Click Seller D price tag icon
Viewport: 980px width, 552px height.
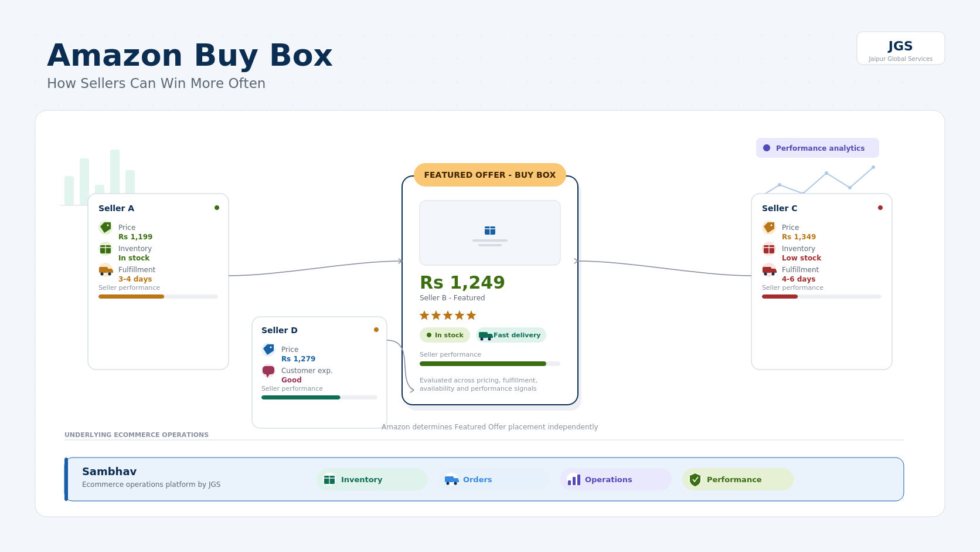[x=268, y=350]
